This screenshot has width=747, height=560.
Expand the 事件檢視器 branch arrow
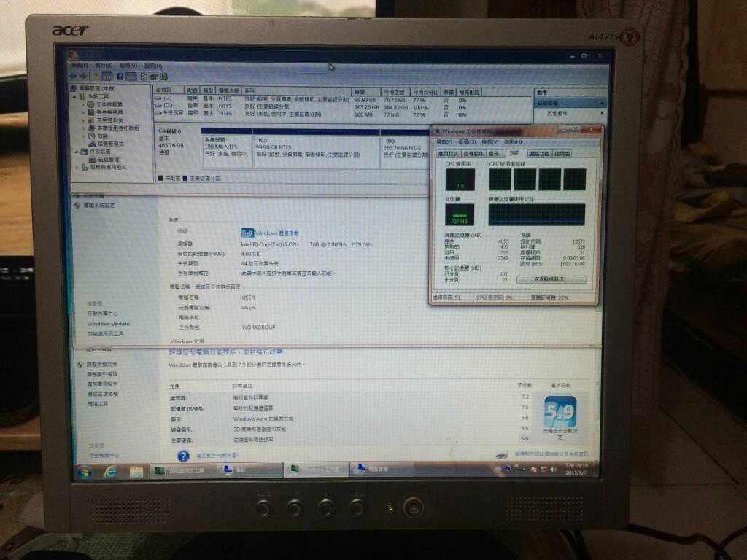coord(83,112)
